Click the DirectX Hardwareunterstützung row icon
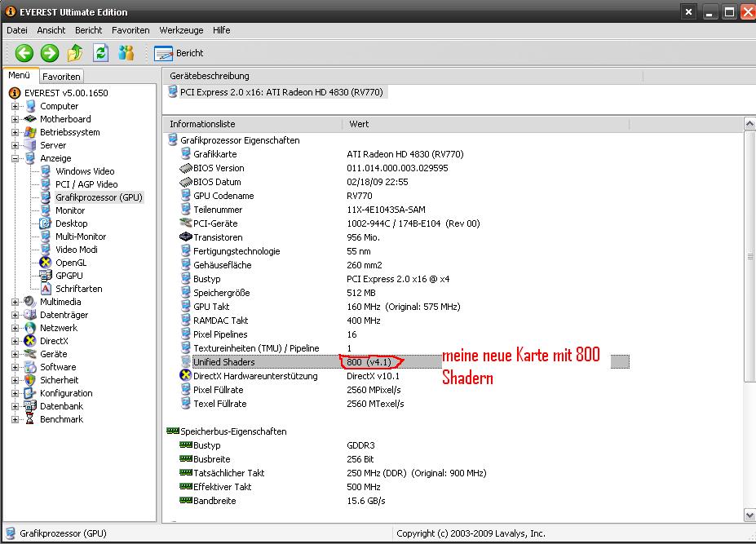 (x=186, y=375)
